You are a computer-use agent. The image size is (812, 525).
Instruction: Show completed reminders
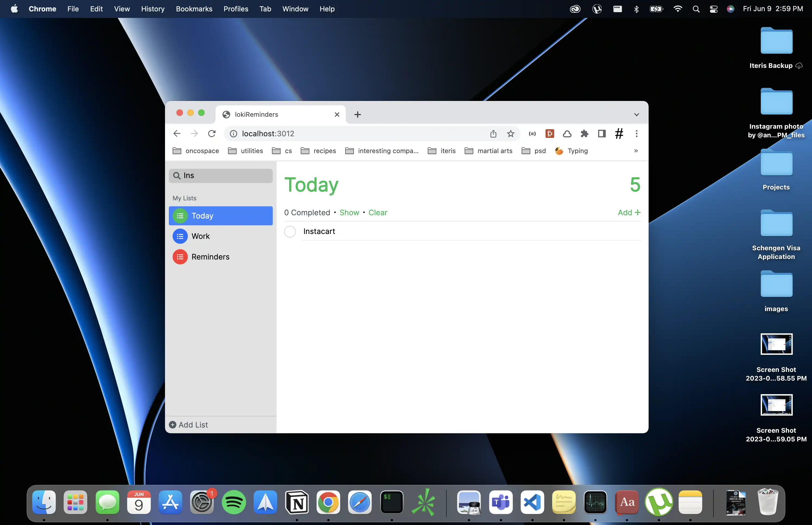(349, 212)
